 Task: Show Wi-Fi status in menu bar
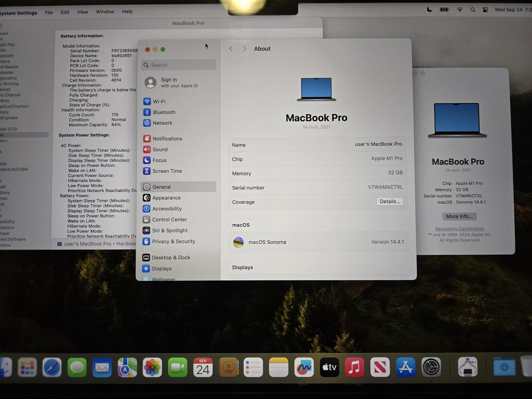tap(460, 10)
